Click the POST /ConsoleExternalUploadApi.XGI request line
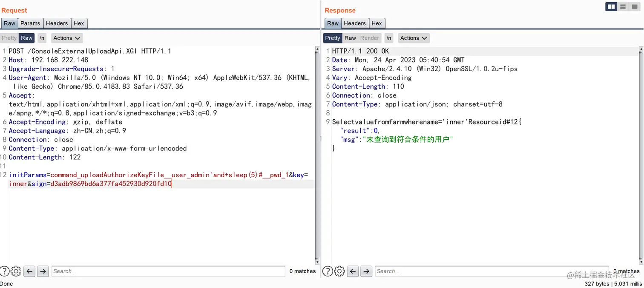Image resolution: width=644 pixels, height=288 pixels. pos(90,51)
